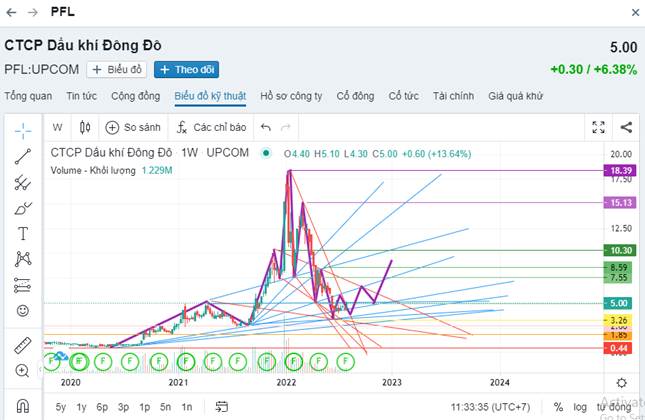The image size is (645, 420).
Task: Open the brush drawing tool
Action: pyautogui.click(x=22, y=208)
